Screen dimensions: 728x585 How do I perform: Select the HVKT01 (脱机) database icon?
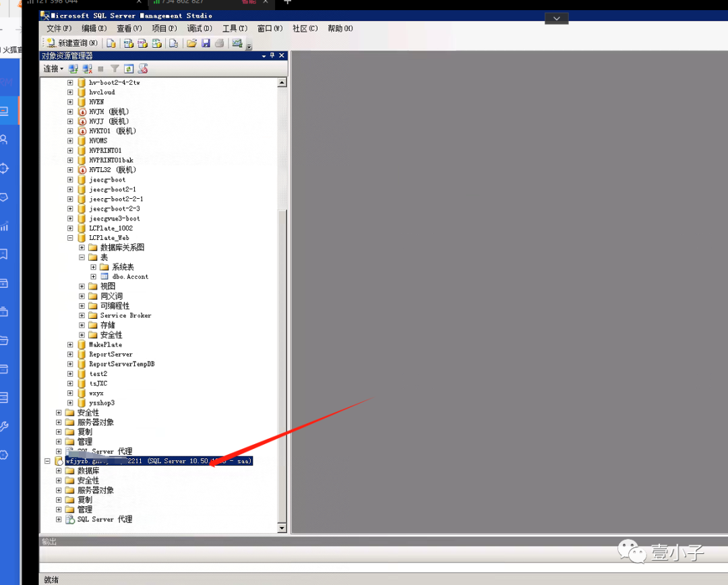[82, 131]
